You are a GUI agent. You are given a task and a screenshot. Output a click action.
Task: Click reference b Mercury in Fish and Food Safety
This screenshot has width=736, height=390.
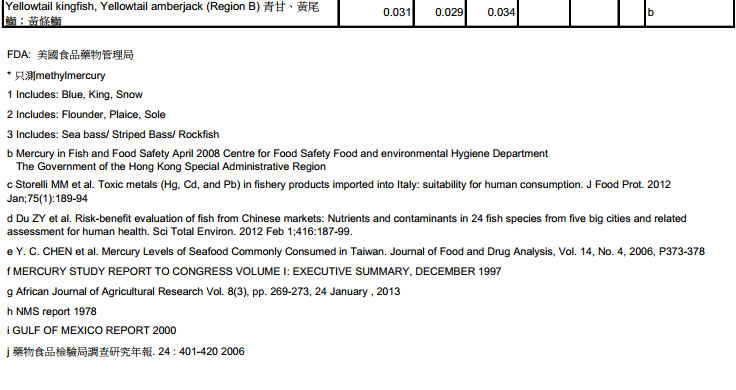(x=277, y=154)
